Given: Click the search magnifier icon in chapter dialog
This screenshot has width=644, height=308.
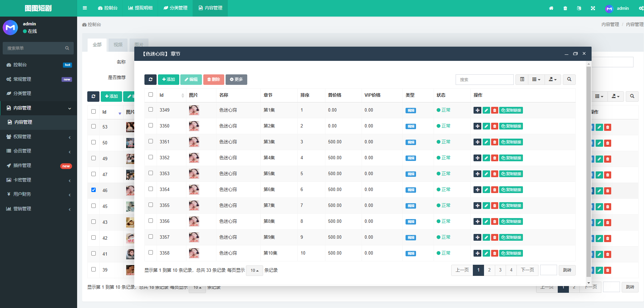Looking at the screenshot, I should point(569,79).
